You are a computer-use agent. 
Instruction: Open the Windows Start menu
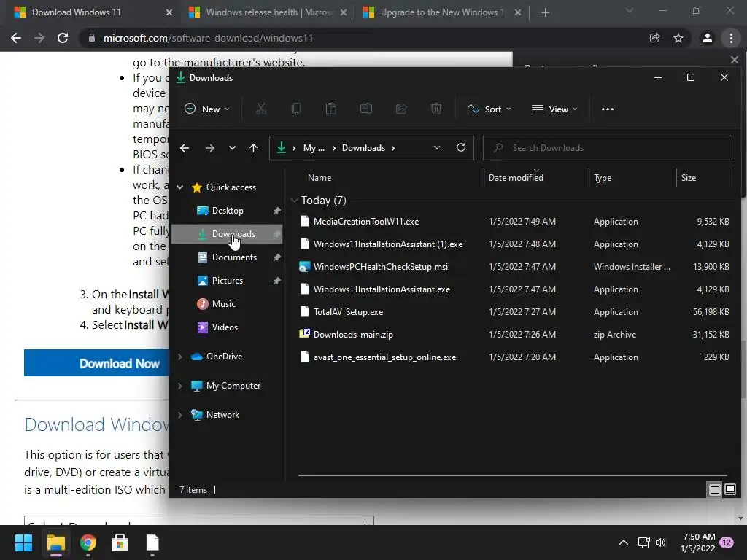pos(23,542)
